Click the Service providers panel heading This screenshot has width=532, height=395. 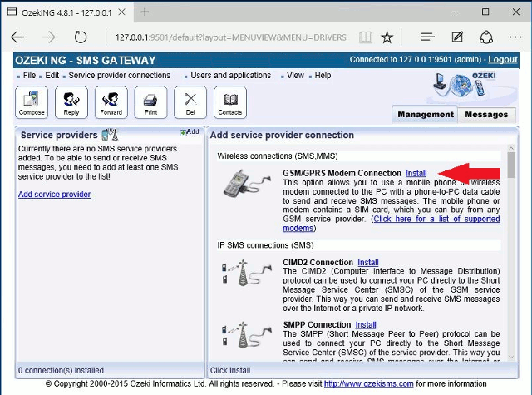59,135
